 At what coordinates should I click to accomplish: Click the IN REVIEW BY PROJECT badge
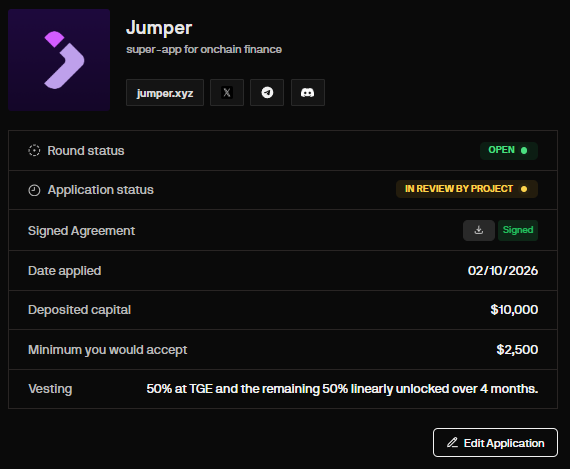click(x=467, y=189)
